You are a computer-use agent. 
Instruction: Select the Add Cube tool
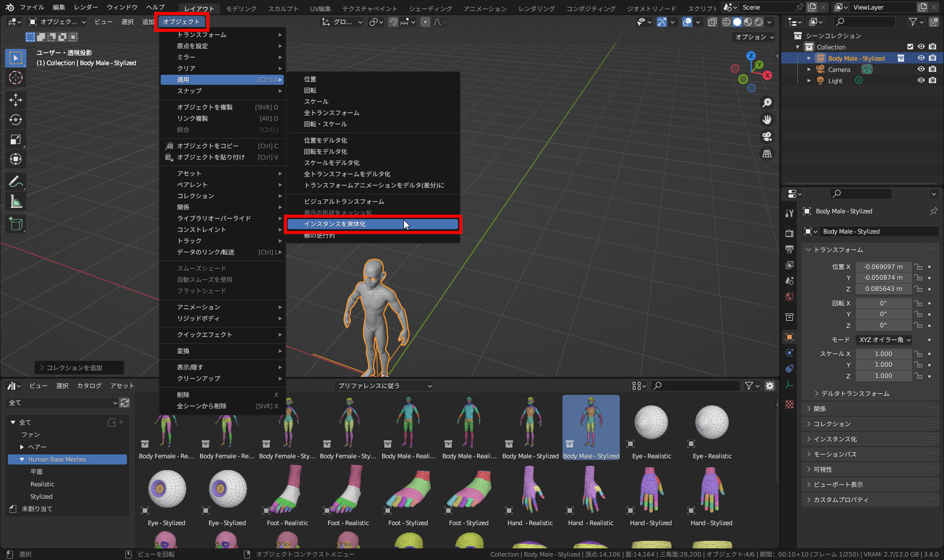(16, 224)
